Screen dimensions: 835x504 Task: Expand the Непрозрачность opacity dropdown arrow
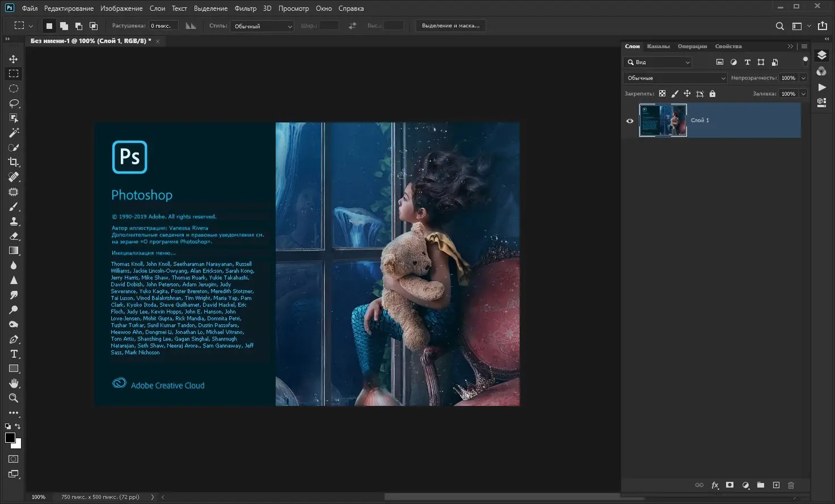click(803, 78)
